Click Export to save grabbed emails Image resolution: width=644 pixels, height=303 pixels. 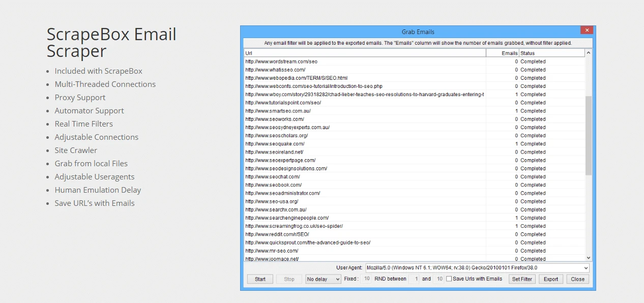click(550, 279)
